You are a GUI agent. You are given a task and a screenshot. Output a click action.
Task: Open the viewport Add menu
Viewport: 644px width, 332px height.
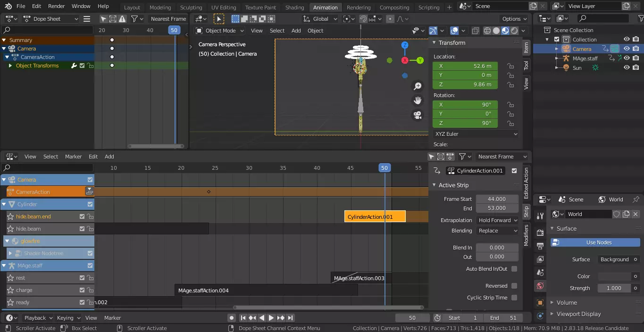point(296,31)
